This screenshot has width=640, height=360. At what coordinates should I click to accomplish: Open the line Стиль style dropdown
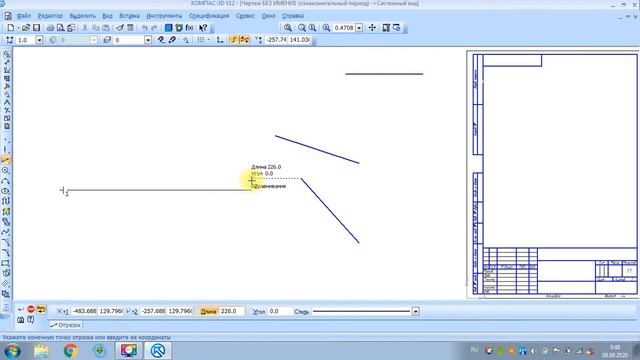(416, 311)
